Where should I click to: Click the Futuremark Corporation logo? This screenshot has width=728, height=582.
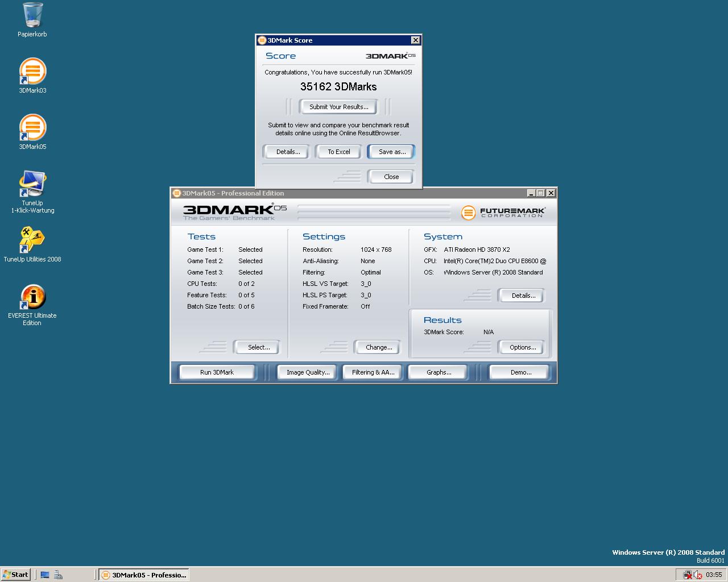[503, 213]
